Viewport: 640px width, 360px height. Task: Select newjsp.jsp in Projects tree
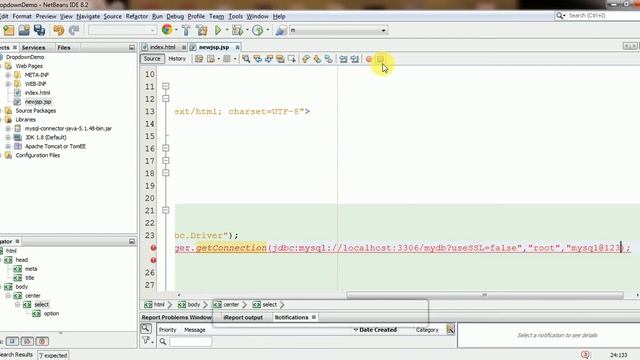pyautogui.click(x=38, y=102)
